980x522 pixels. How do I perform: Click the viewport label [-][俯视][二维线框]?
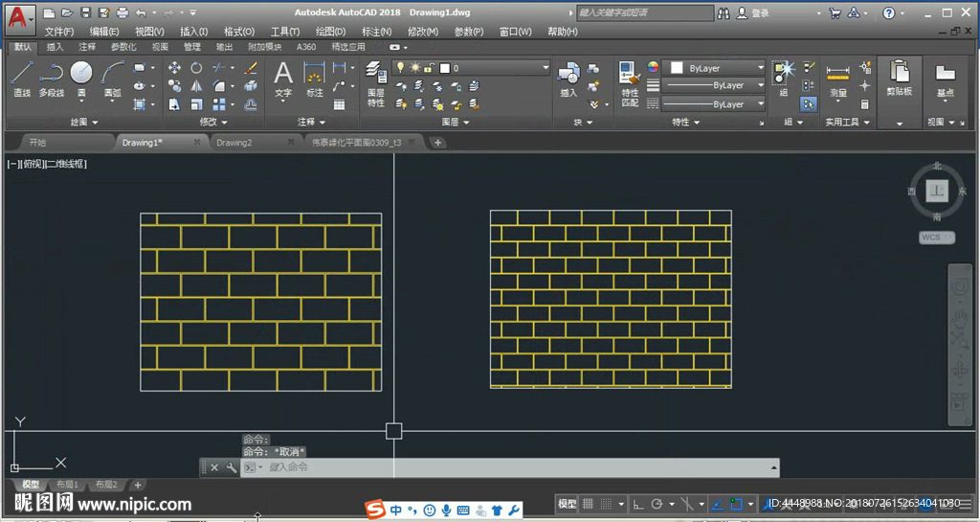click(47, 164)
